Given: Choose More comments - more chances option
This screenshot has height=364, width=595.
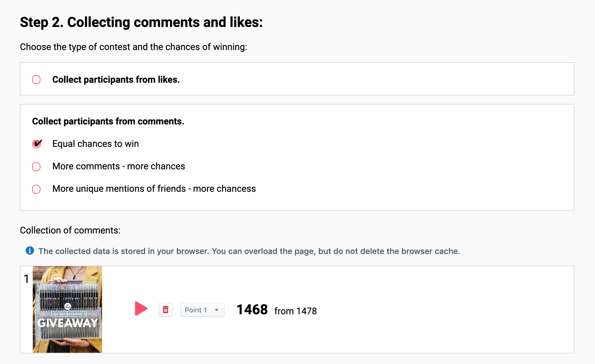Looking at the screenshot, I should 36,167.
